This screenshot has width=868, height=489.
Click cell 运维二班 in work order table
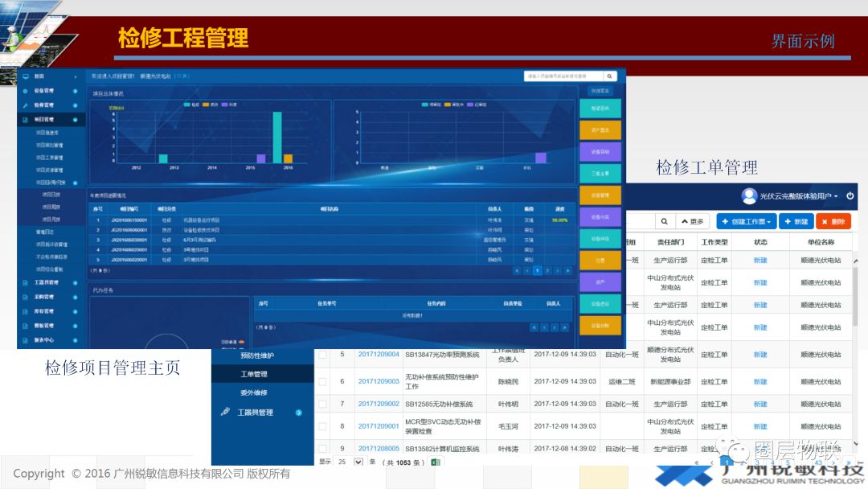(x=621, y=381)
